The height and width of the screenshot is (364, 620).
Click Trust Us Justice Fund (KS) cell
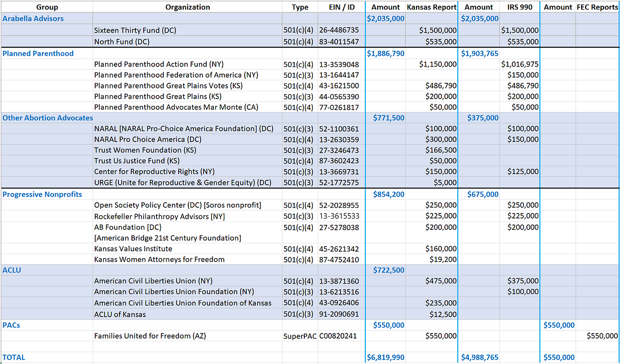tap(188, 161)
